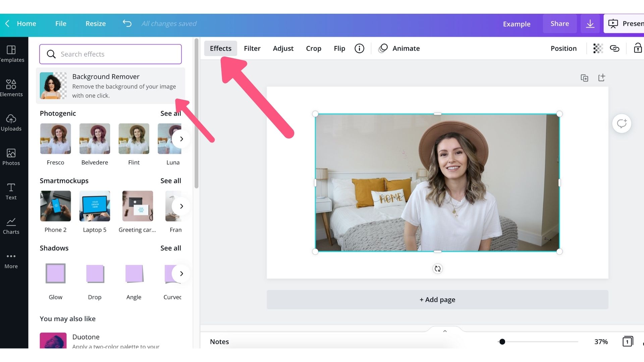Toggle the Flip image option
This screenshot has height=362, width=644.
(339, 48)
